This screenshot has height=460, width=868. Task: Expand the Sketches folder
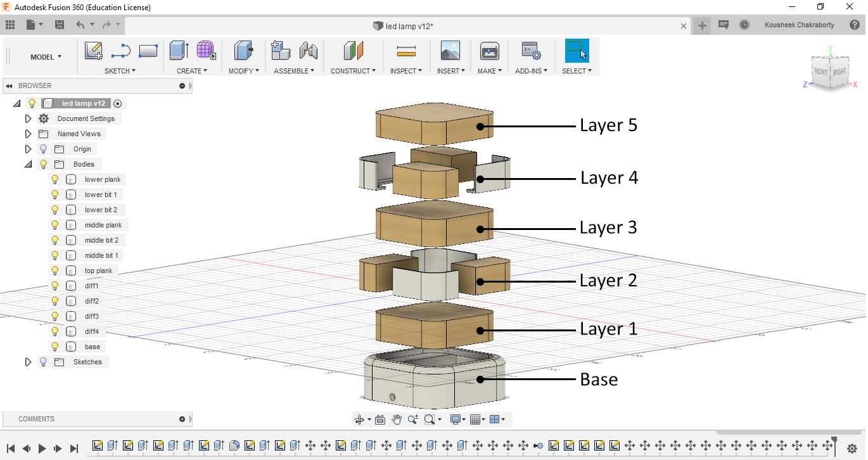click(x=28, y=362)
